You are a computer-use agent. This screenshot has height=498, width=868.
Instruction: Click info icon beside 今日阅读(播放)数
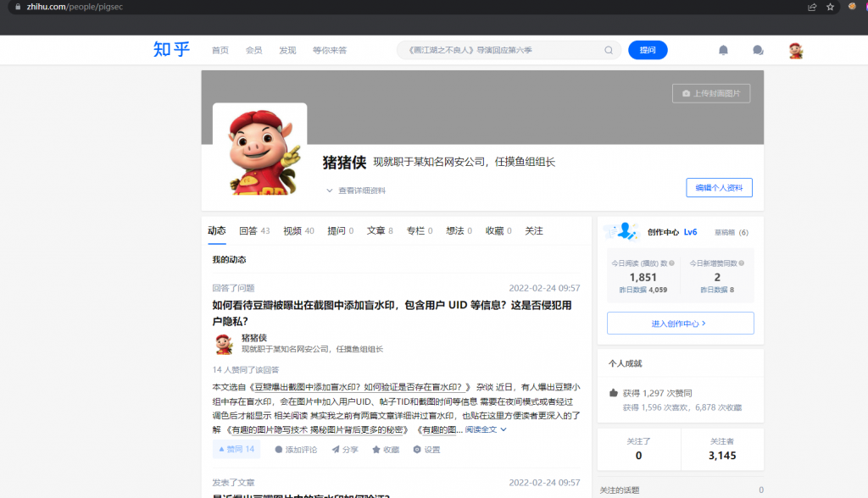point(671,263)
